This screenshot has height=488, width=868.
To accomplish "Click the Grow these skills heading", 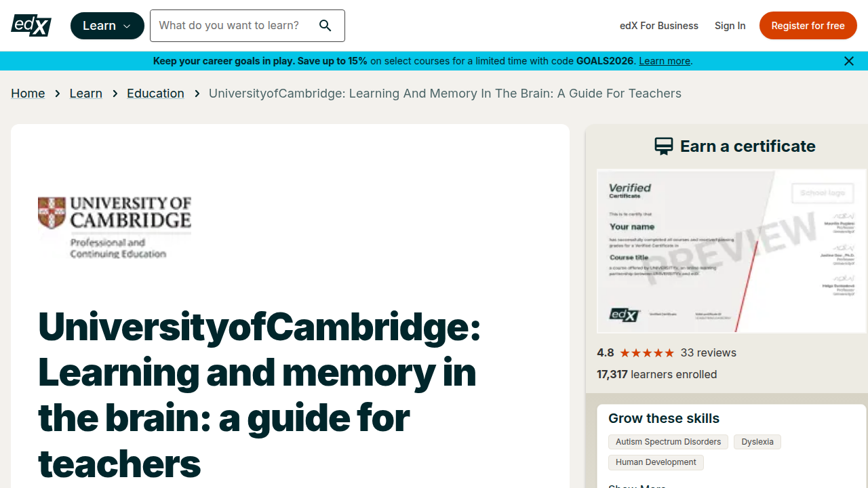I will pyautogui.click(x=664, y=418).
